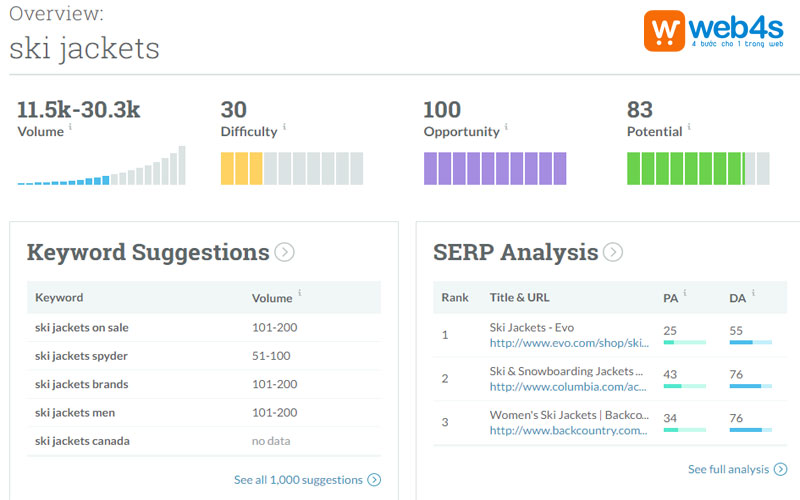Click info icon beside Difficulty score
Viewport: 800px width, 500px height.
(285, 127)
